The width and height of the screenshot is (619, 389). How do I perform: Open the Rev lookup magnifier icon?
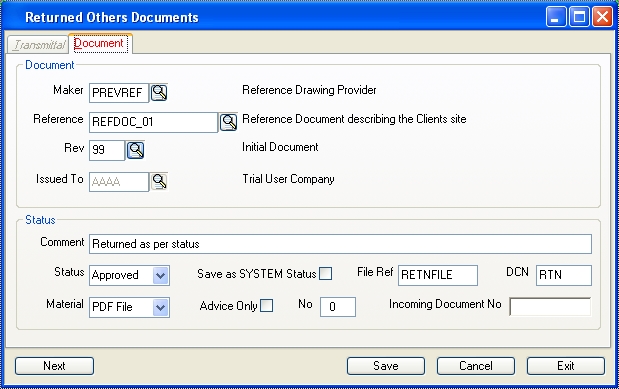click(x=135, y=150)
